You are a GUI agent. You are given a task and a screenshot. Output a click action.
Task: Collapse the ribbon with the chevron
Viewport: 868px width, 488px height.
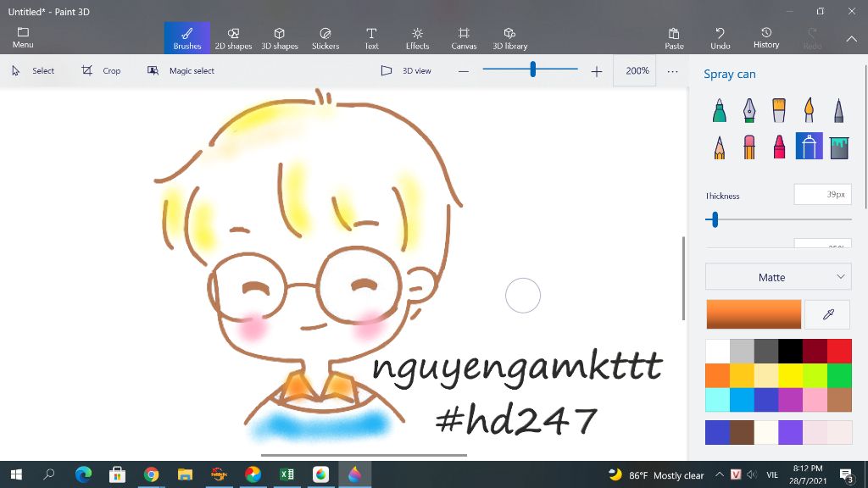click(851, 39)
